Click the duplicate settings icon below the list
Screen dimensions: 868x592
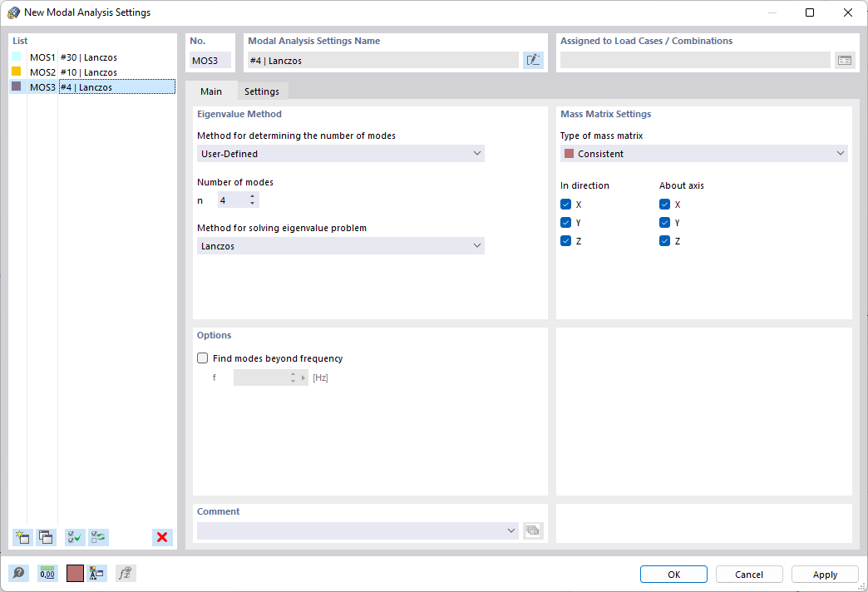coord(47,537)
